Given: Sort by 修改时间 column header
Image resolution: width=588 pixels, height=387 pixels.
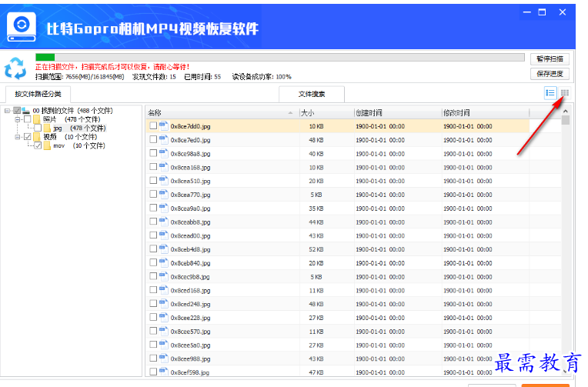Looking at the screenshot, I should pyautogui.click(x=486, y=113).
